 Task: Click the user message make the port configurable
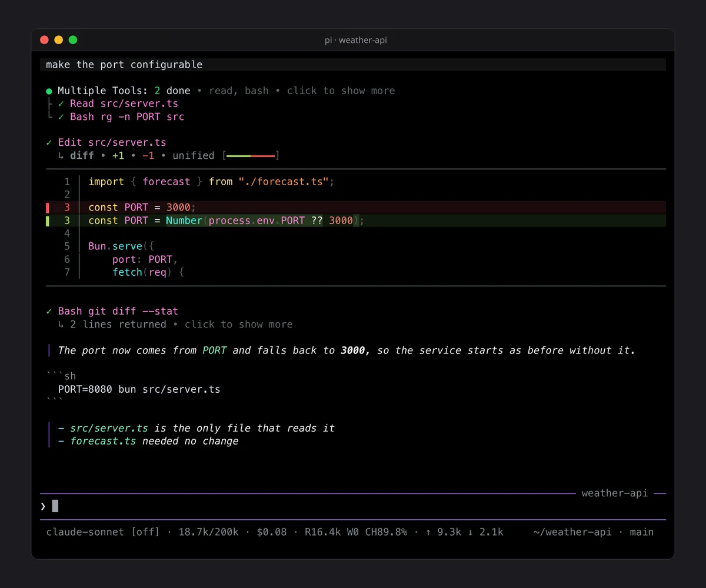click(124, 65)
